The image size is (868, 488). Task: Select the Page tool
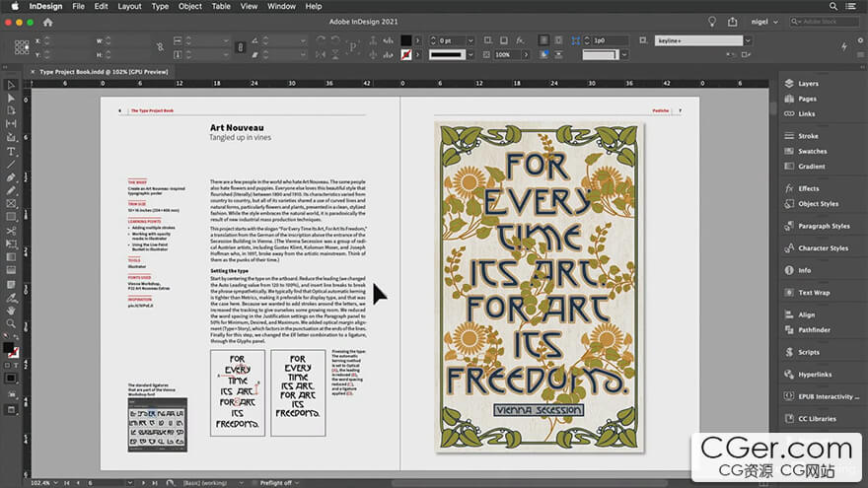(11, 110)
